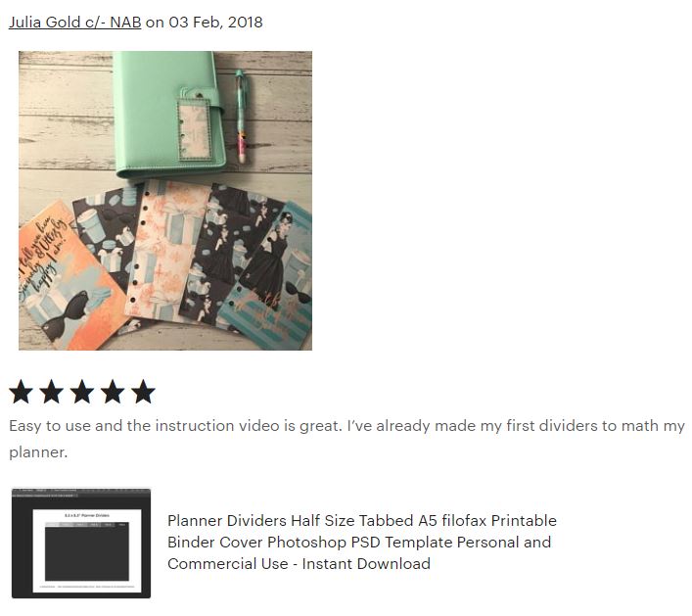
Task: Click the review text about instruction video
Action: pyautogui.click(x=346, y=439)
